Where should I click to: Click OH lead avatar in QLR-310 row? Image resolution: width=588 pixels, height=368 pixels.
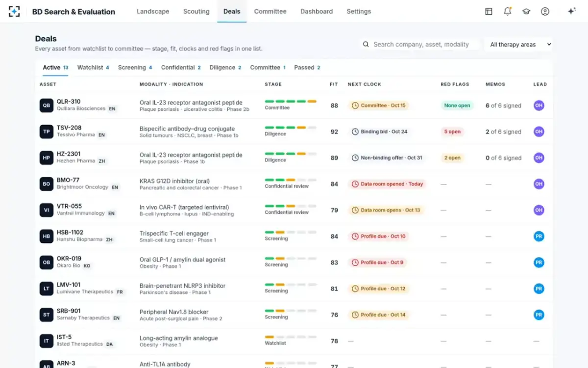click(539, 105)
